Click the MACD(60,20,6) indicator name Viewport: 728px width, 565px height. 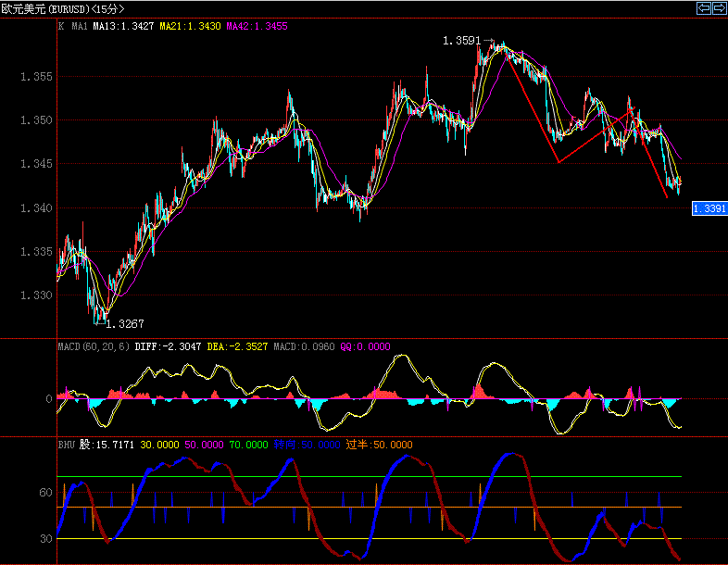(94, 346)
